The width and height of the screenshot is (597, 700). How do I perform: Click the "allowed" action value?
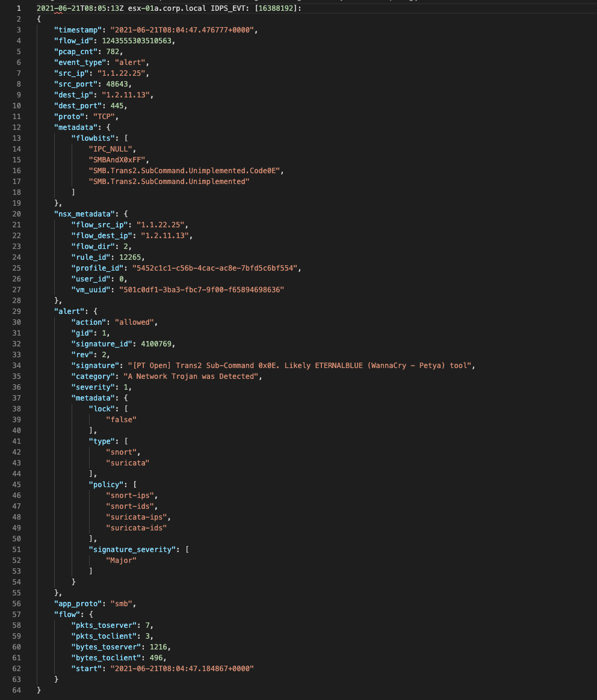tap(135, 322)
